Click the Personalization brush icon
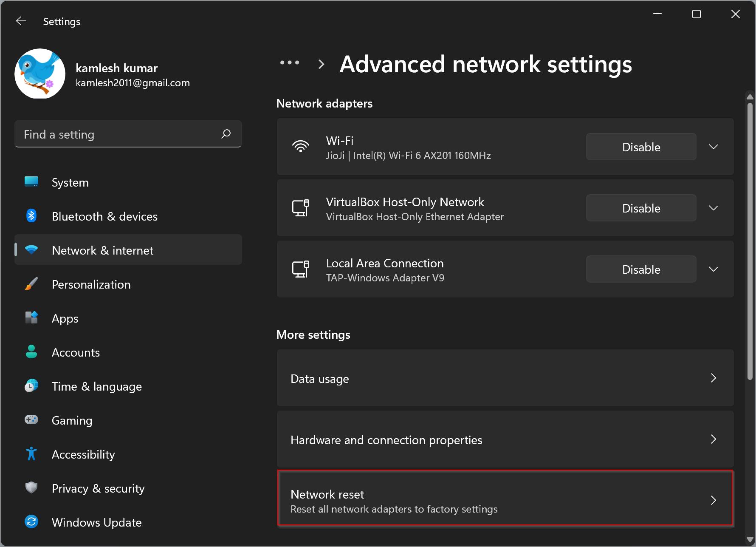Image resolution: width=756 pixels, height=547 pixels. point(31,284)
